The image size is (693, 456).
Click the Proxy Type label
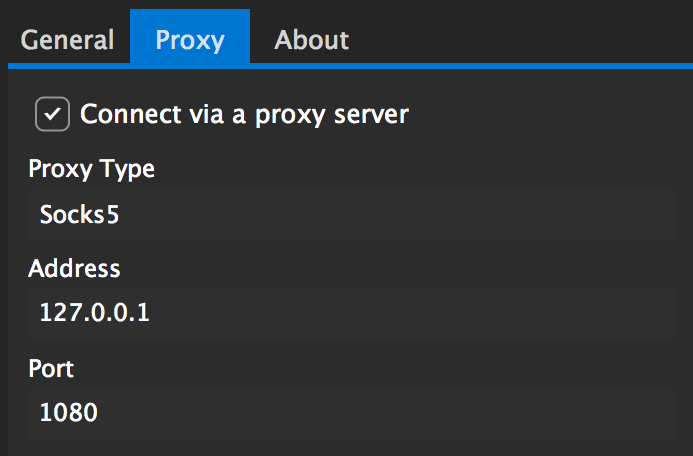pos(91,169)
